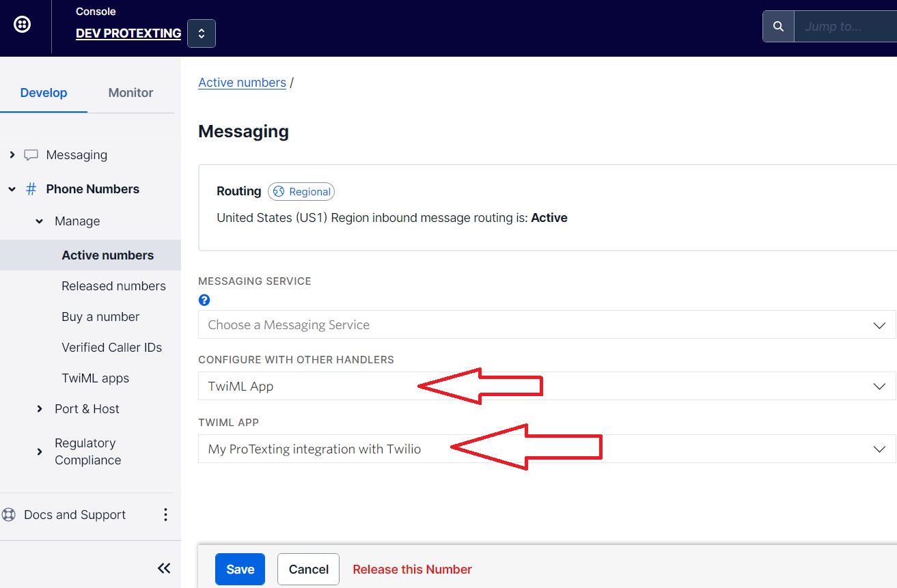This screenshot has width=897, height=588.
Task: Collapse the sidebar with double chevron
Action: coord(164,568)
